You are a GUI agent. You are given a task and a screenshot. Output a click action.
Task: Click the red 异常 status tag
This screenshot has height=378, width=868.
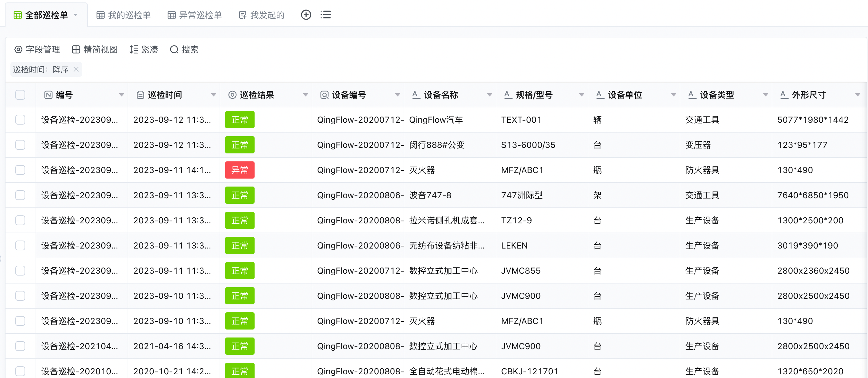coord(240,170)
